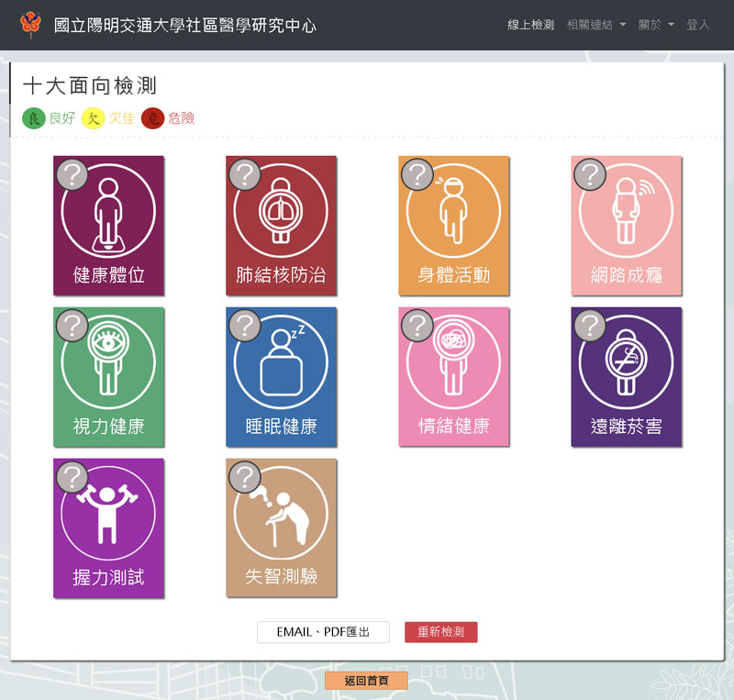Open the 睡眠健康 test card
Image resolution: width=734 pixels, height=700 pixels.
(x=282, y=377)
